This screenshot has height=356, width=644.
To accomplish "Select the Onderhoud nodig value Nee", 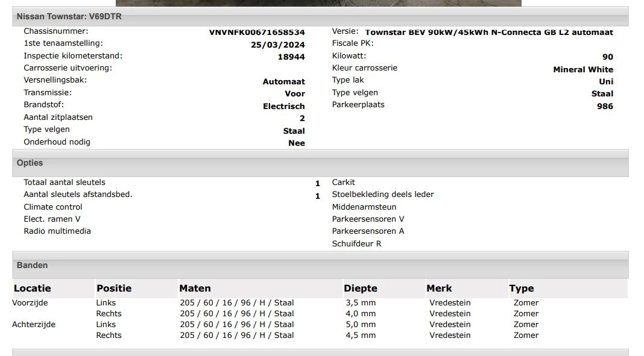I will (297, 142).
